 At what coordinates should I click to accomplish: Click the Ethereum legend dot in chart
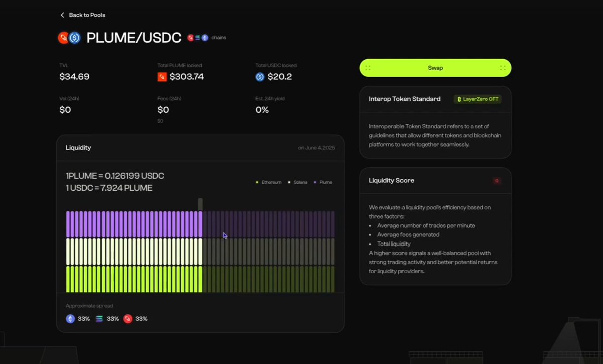(x=257, y=182)
